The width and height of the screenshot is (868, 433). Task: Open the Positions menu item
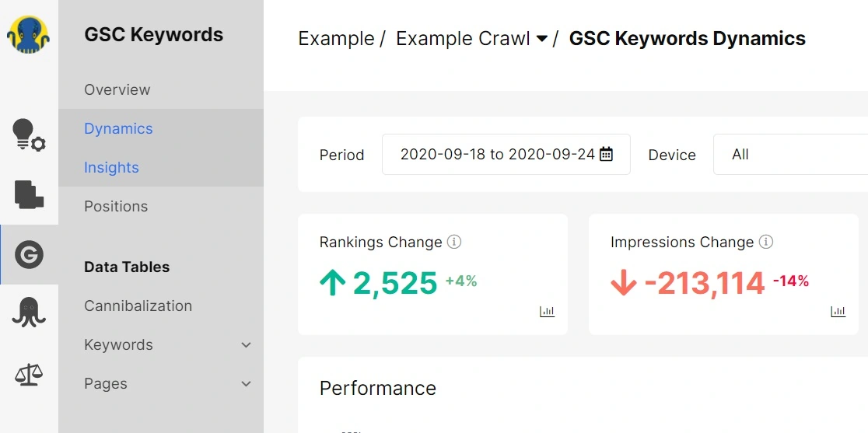116,206
